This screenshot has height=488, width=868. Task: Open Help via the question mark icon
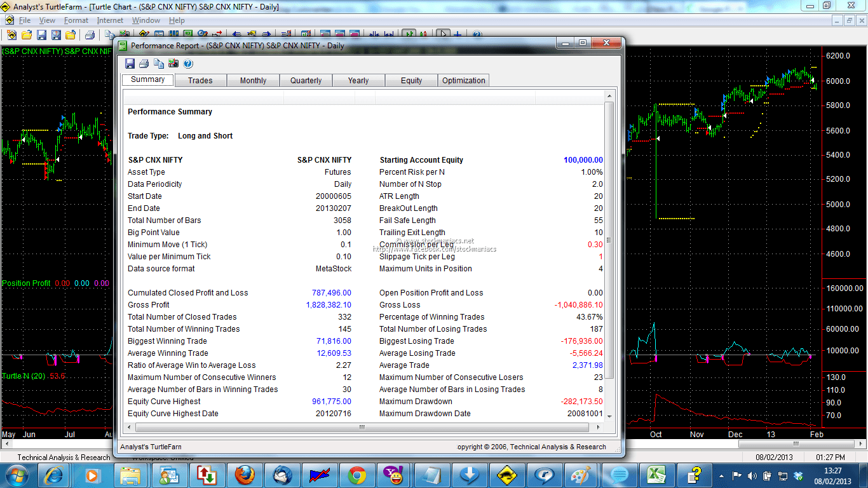tap(187, 63)
